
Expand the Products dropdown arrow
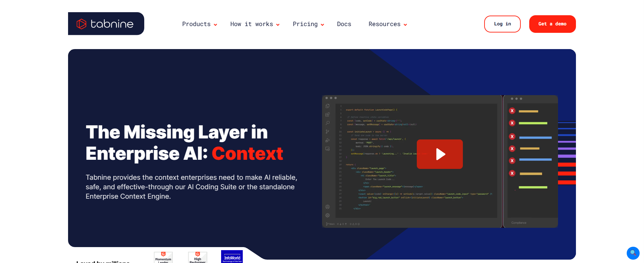tap(215, 25)
